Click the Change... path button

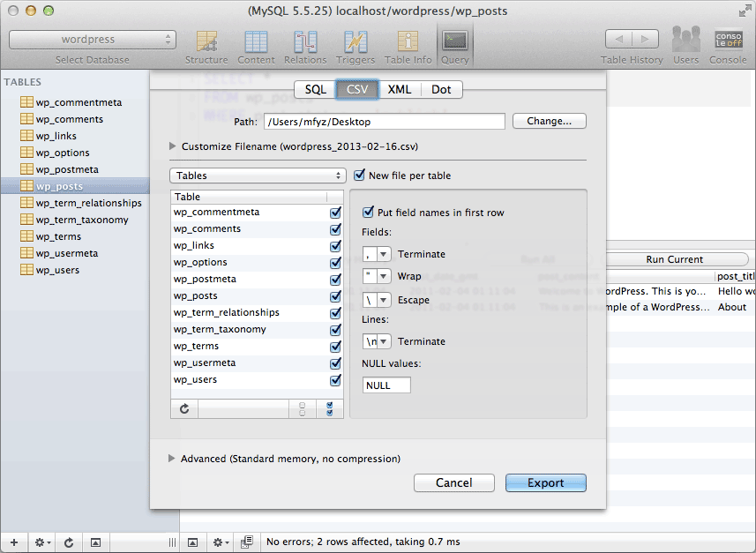pos(550,121)
